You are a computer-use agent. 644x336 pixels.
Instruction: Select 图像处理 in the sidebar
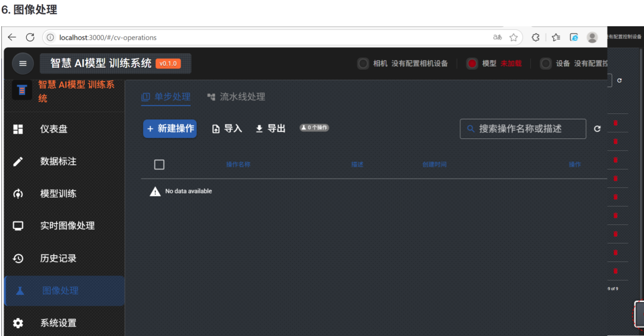click(x=64, y=291)
